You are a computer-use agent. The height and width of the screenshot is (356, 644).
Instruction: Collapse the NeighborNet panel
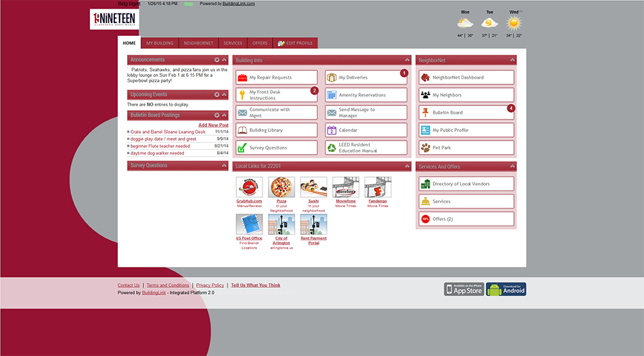pos(512,60)
